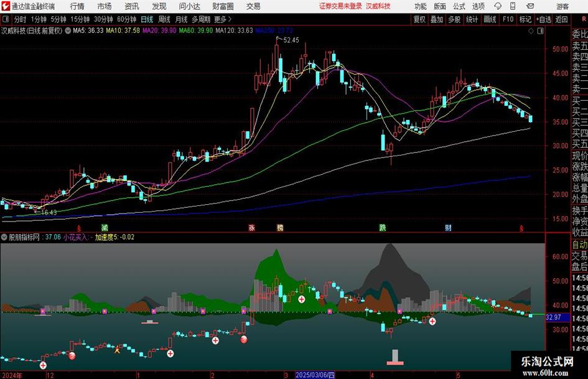Open F10 company information
The width and height of the screenshot is (588, 379).
pyautogui.click(x=508, y=19)
